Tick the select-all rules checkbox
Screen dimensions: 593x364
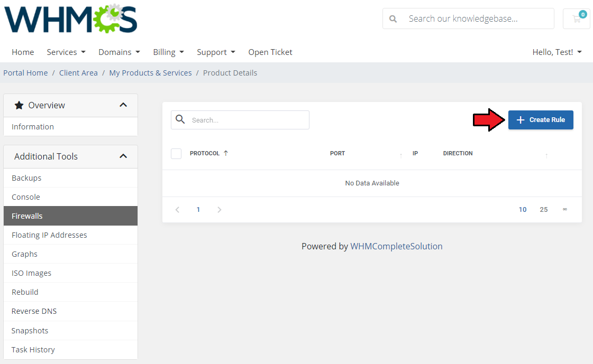pyautogui.click(x=176, y=154)
